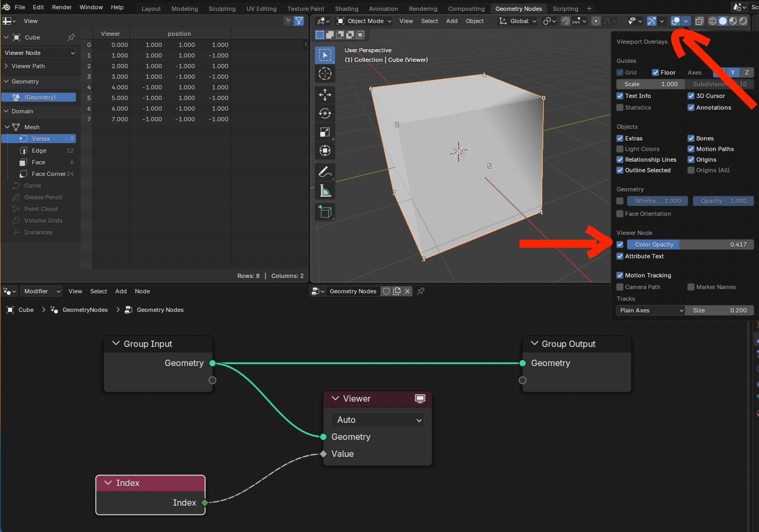Click the position column header
Image resolution: width=759 pixels, height=532 pixels.
click(179, 34)
